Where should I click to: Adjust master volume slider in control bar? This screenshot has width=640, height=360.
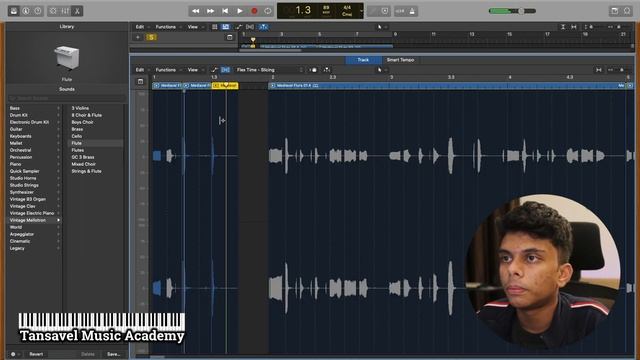coord(513,11)
